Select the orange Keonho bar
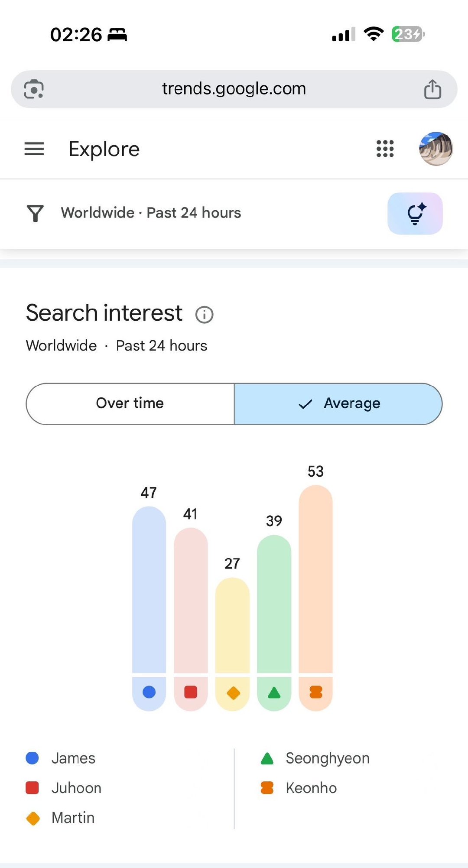Image resolution: width=468 pixels, height=868 pixels. point(316,579)
